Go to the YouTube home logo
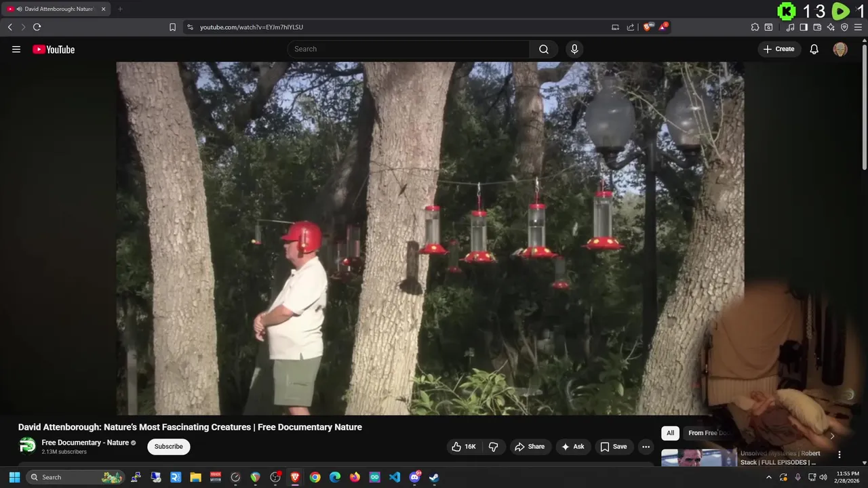The width and height of the screenshot is (868, 488). (x=54, y=49)
